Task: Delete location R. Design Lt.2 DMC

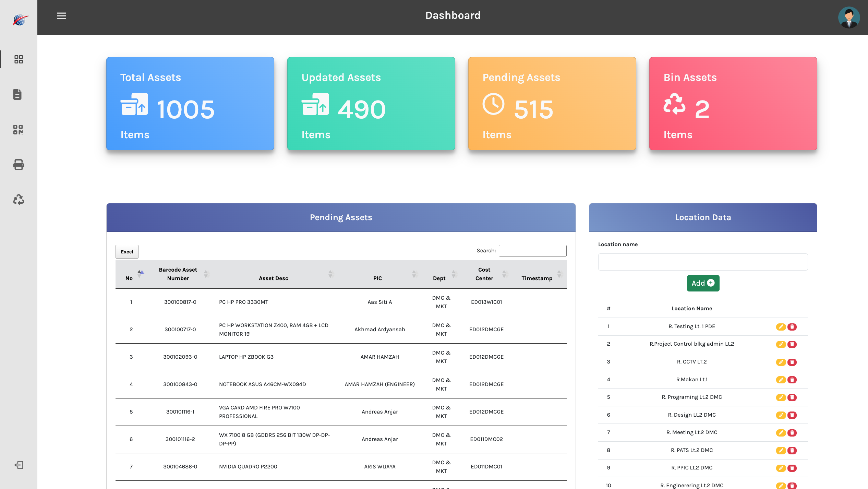Action: [792, 415]
